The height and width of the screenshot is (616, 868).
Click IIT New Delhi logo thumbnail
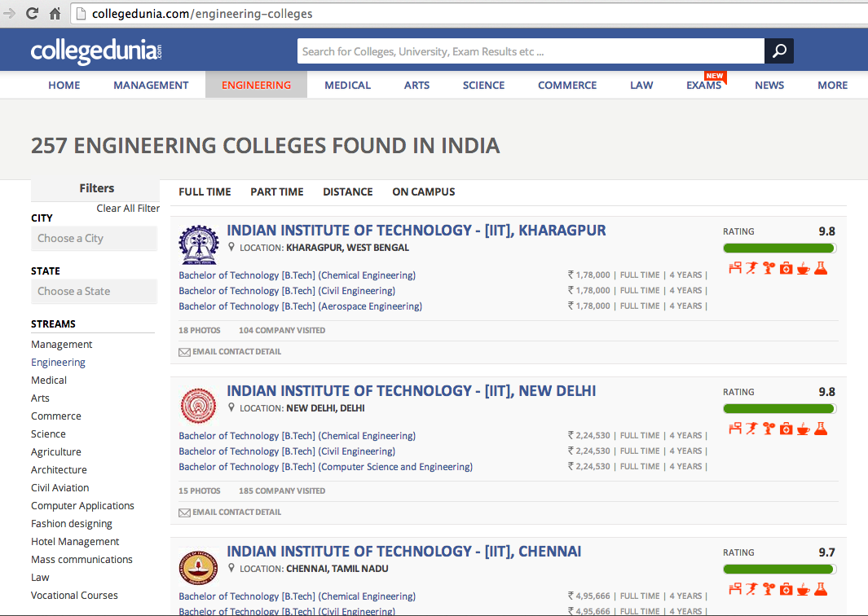[x=199, y=406]
